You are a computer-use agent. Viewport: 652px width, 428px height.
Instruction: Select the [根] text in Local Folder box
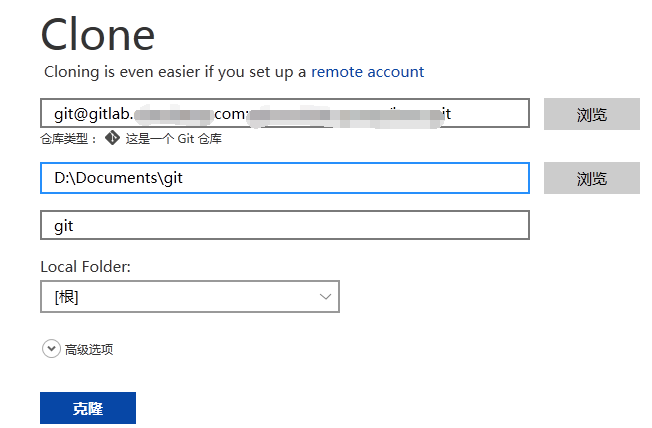pyautogui.click(x=67, y=297)
